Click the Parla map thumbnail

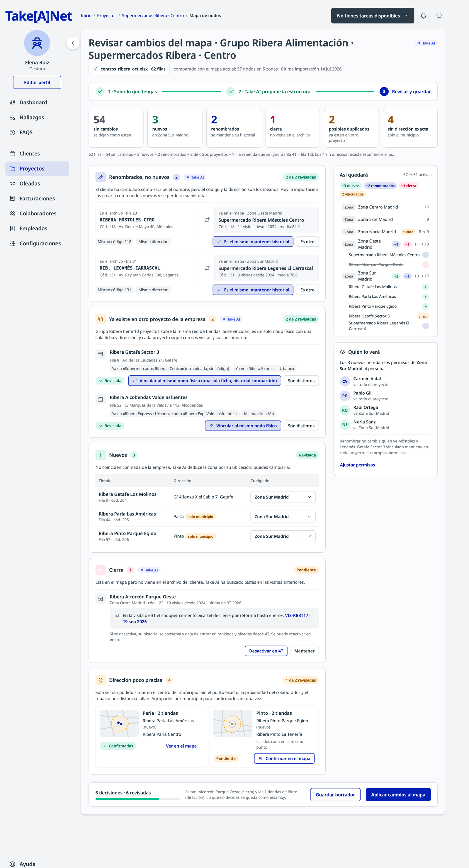tap(119, 724)
